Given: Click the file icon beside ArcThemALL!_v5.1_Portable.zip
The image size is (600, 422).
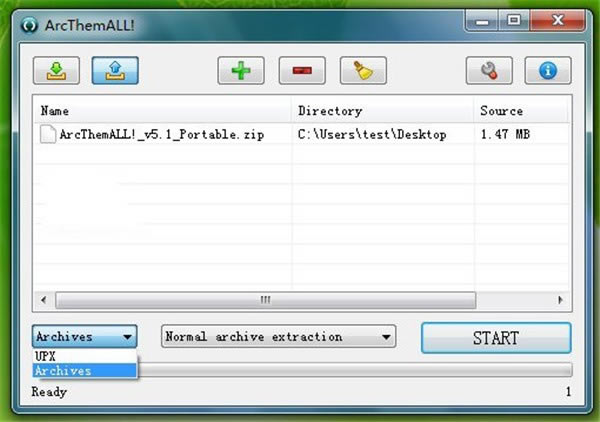Looking at the screenshot, I should (47, 134).
